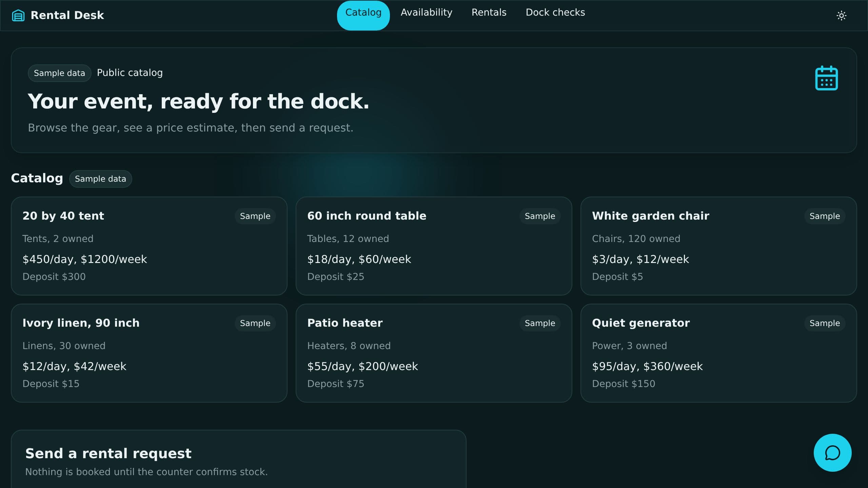The height and width of the screenshot is (488, 868).
Task: Click the "Deposit $150" text
Action: tap(624, 384)
